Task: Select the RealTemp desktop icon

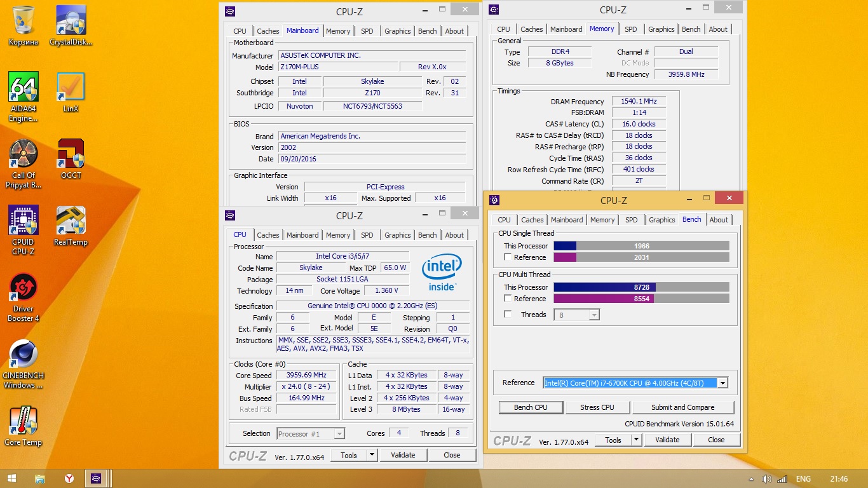Action: pos(71,226)
